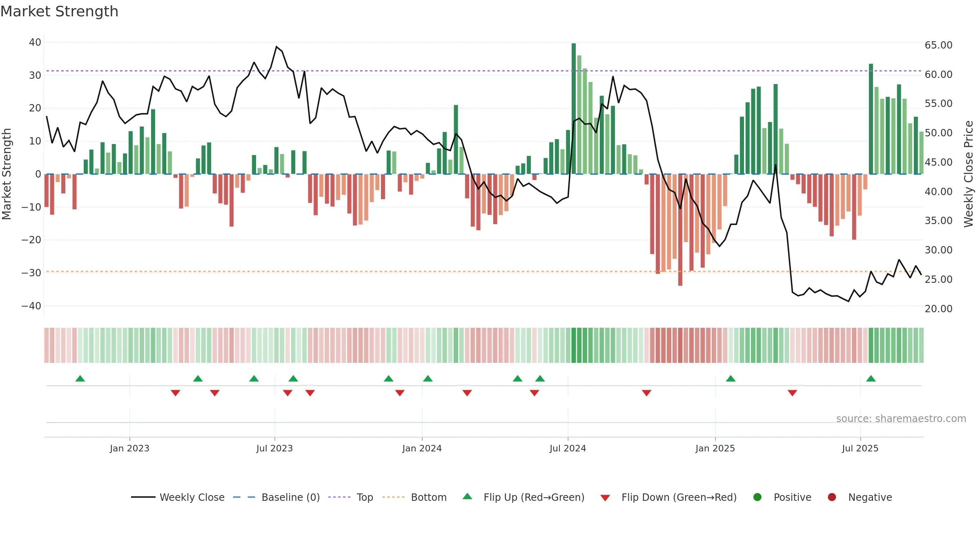Click the red Flip Down triangle legend icon
Viewport: 980px width, 551px height.
(x=605, y=498)
